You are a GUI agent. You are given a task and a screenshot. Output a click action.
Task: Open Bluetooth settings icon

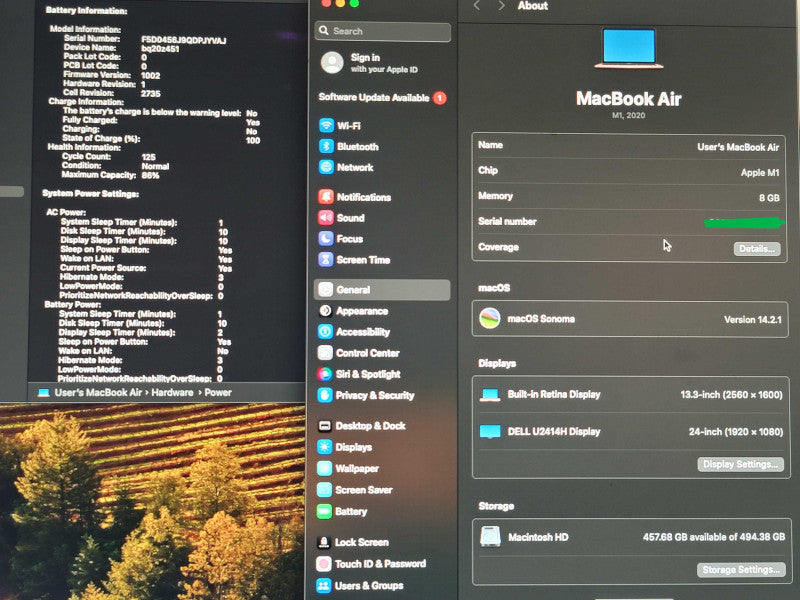(326, 146)
